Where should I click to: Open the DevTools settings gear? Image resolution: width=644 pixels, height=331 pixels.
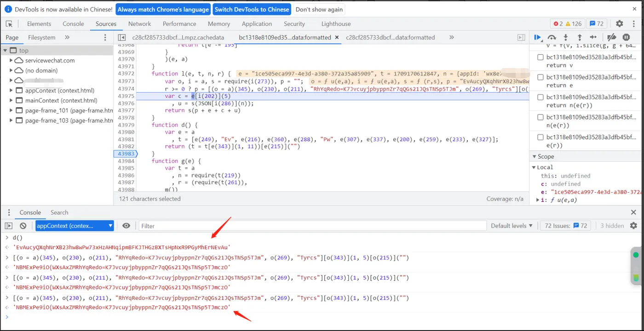620,24
